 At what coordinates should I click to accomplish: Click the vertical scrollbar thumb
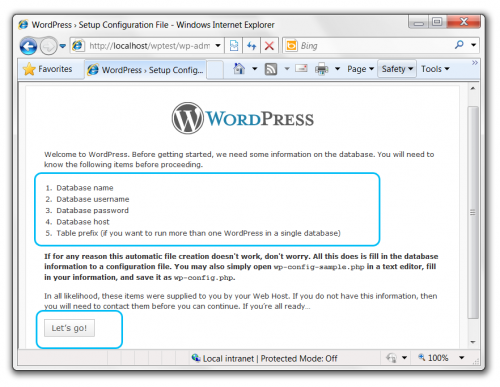pyautogui.click(x=473, y=212)
